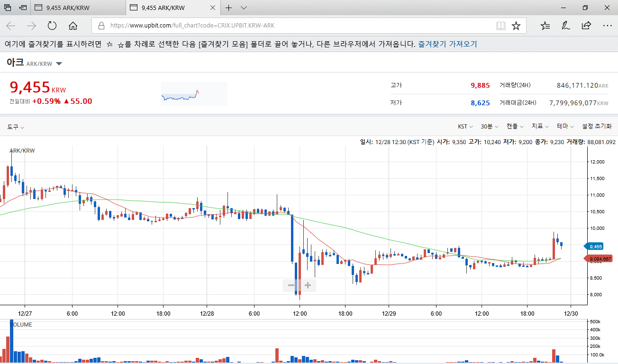Click the chart zoom-in plus icon
This screenshot has width=618, height=364.
308,285
